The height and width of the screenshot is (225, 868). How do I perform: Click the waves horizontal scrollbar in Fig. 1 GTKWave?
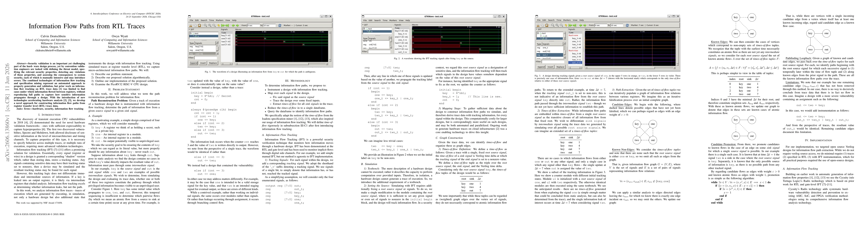[x=282, y=64]
